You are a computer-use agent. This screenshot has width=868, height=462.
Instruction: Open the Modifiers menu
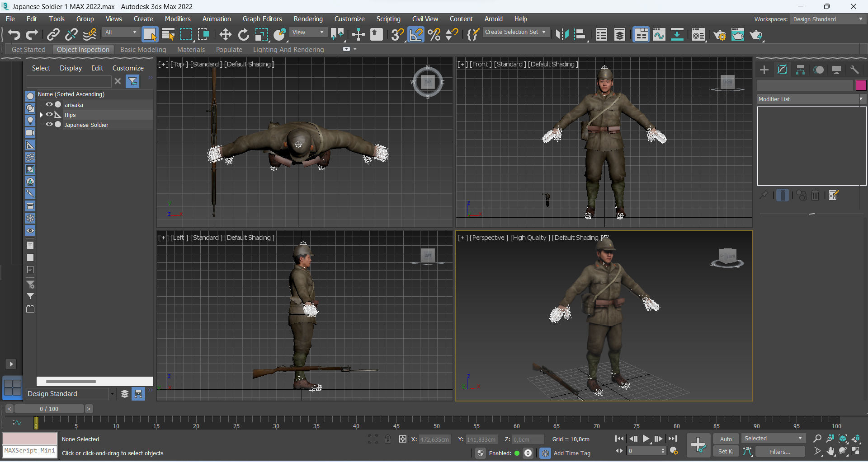(178, 19)
